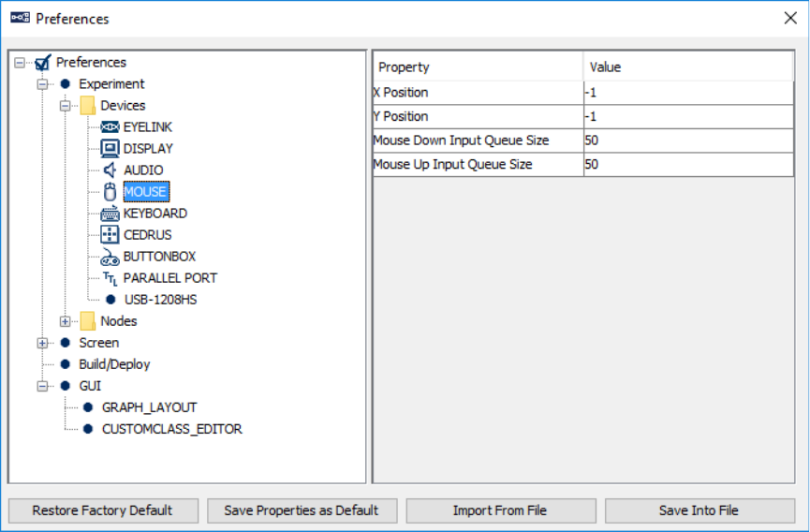Click the KEYBOARD device icon
The width and height of the screenshot is (810, 532).
[110, 214]
